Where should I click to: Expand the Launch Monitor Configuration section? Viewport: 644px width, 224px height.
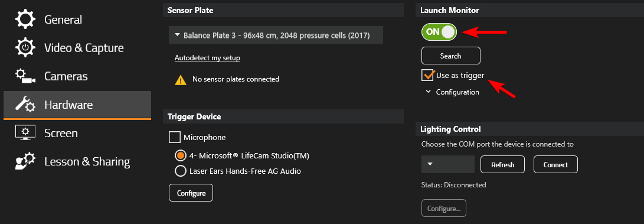coord(452,92)
